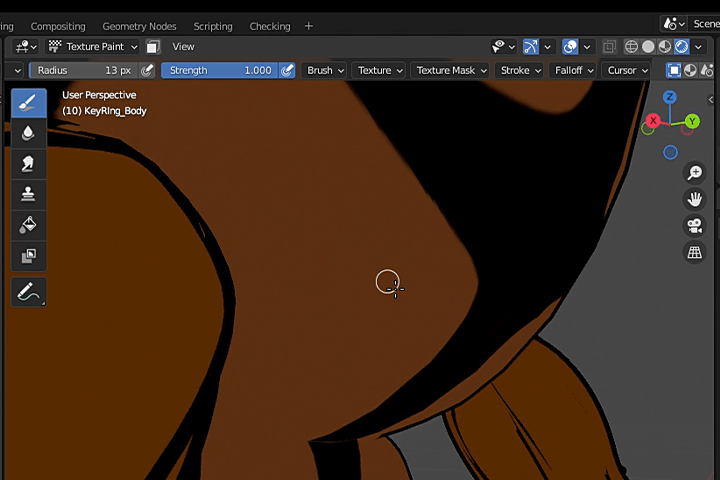The height and width of the screenshot is (480, 720).
Task: Open the Brush settings dropdown
Action: click(x=325, y=70)
